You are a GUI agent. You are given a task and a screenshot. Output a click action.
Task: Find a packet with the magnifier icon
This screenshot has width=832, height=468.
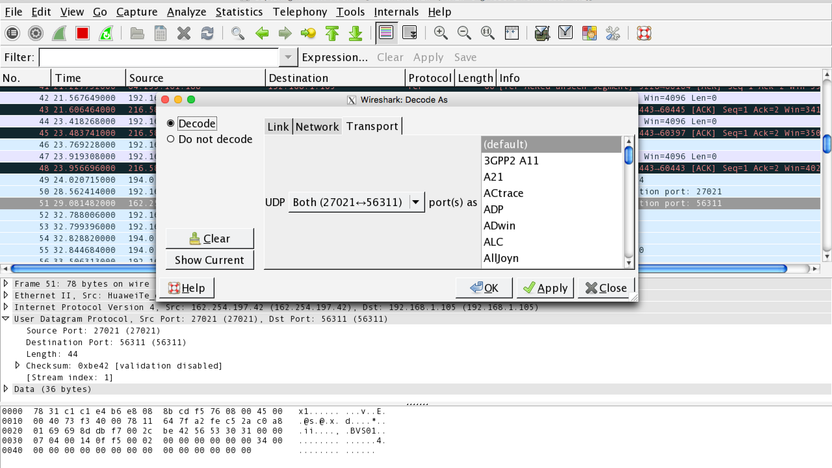tap(238, 33)
